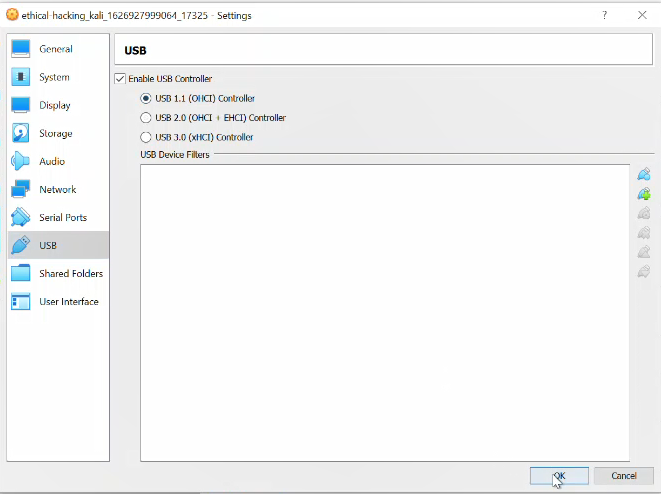
Task: Click the User Interface window icon
Action: (x=20, y=301)
